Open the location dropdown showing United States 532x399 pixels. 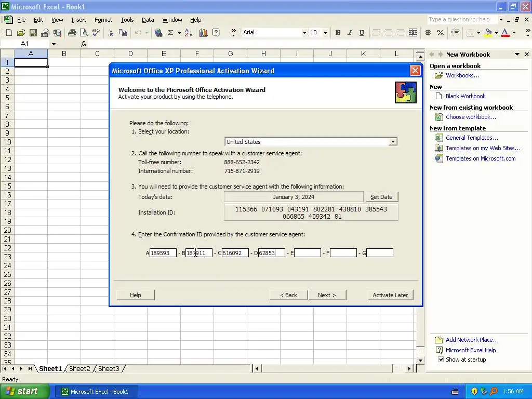point(393,142)
